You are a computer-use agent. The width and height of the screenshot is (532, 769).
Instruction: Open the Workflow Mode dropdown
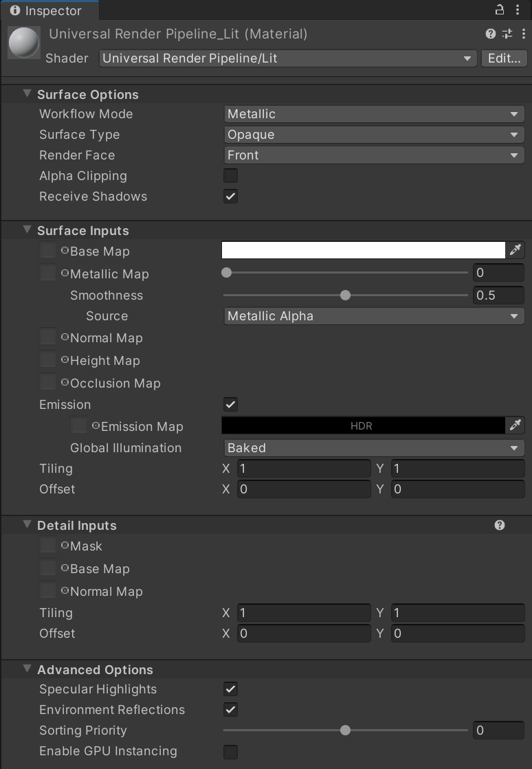[x=374, y=114]
